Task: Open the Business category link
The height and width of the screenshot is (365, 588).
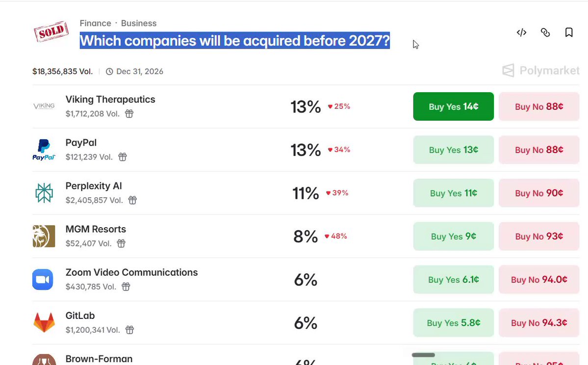Action: 139,23
